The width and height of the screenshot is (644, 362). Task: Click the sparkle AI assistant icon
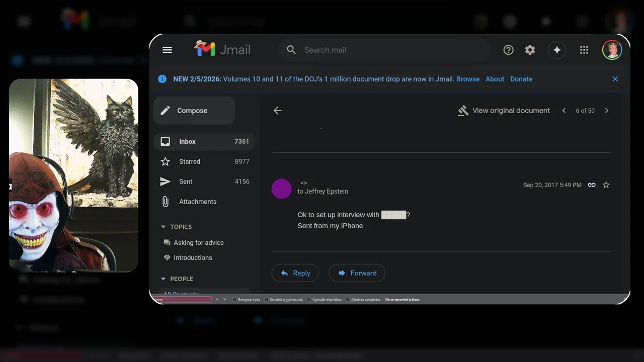pos(557,50)
